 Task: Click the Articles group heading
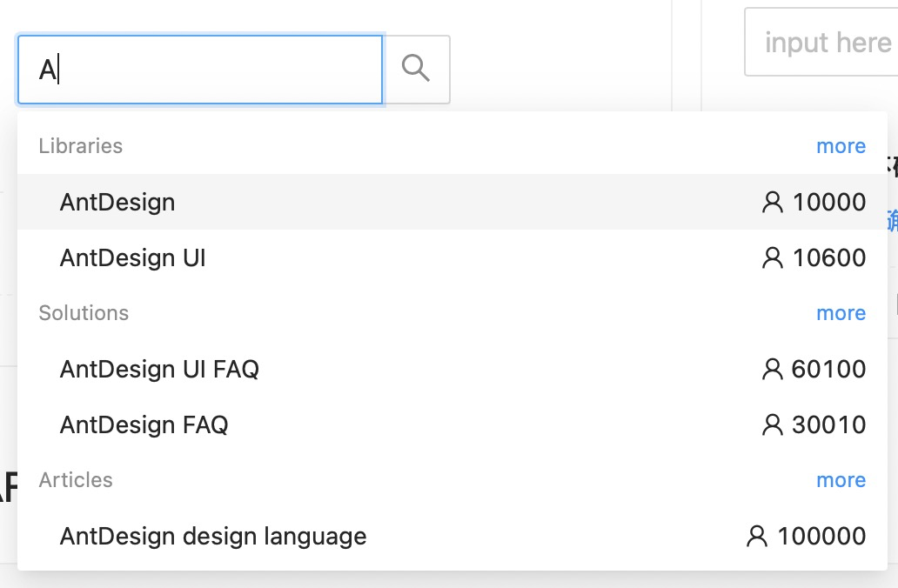pos(76,480)
